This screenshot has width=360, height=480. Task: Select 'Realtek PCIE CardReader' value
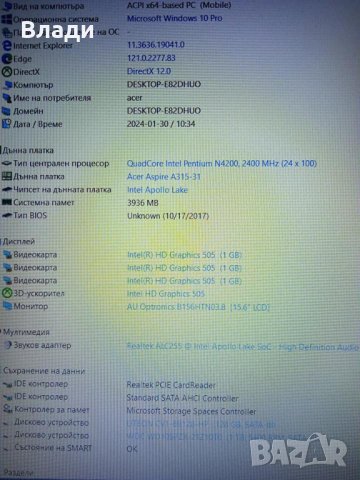tap(171, 385)
